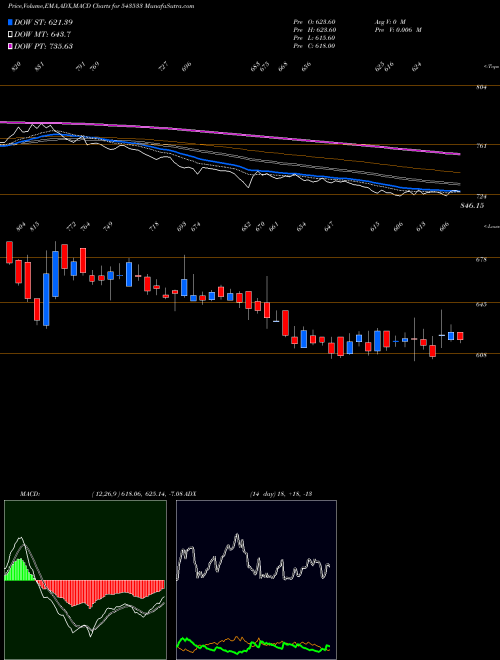Select the 'DOW MT: 643.7' legend text

(43, 35)
